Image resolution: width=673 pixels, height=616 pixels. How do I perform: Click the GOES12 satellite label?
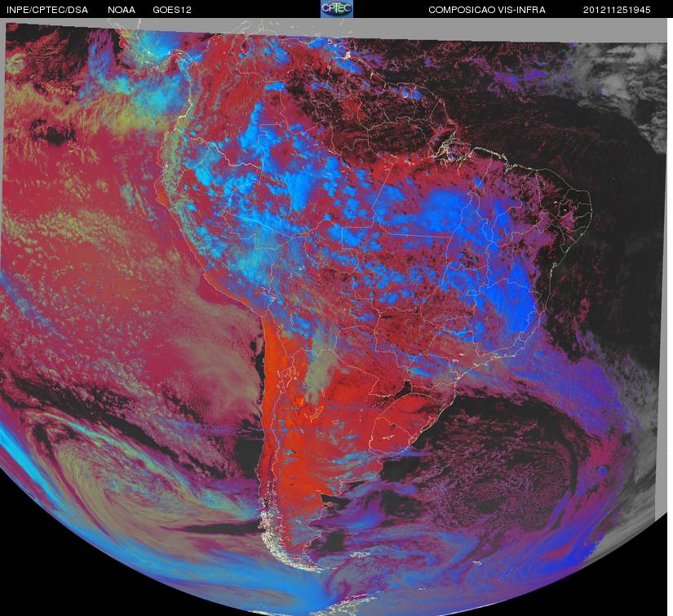tap(172, 10)
